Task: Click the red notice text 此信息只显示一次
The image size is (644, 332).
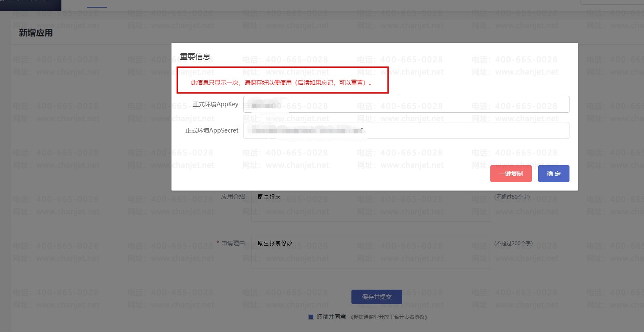Action: (282, 83)
